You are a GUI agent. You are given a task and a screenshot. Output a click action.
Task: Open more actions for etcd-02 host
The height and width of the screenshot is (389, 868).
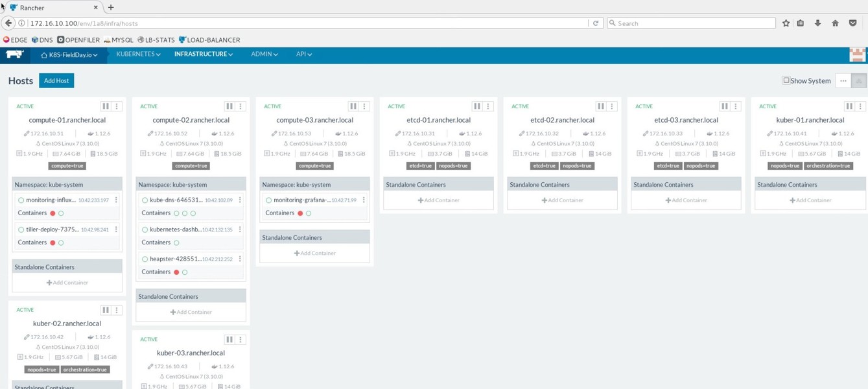[x=612, y=106]
